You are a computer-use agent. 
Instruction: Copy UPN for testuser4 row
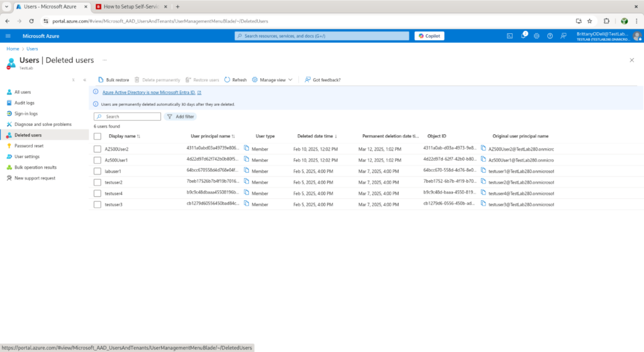[247, 193]
